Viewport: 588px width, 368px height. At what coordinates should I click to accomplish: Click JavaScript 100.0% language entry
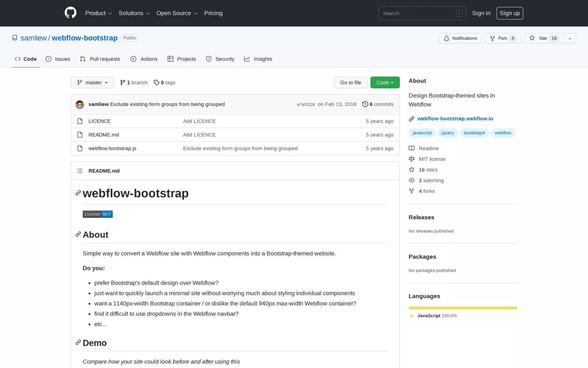pyautogui.click(x=434, y=316)
